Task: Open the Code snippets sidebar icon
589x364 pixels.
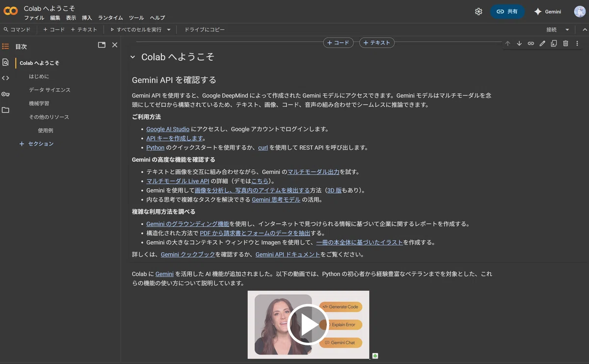Action: click(5, 78)
